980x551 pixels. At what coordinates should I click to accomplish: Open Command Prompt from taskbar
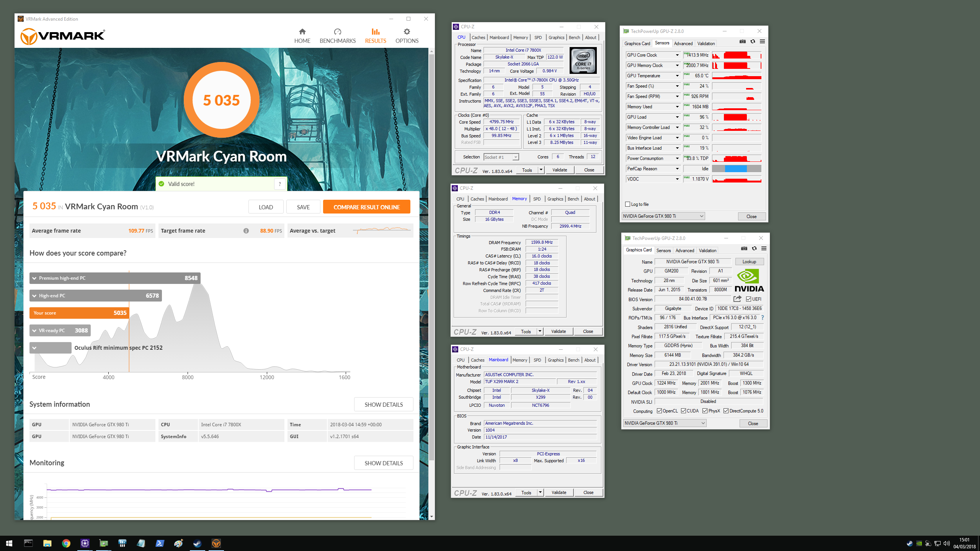pyautogui.click(x=28, y=543)
